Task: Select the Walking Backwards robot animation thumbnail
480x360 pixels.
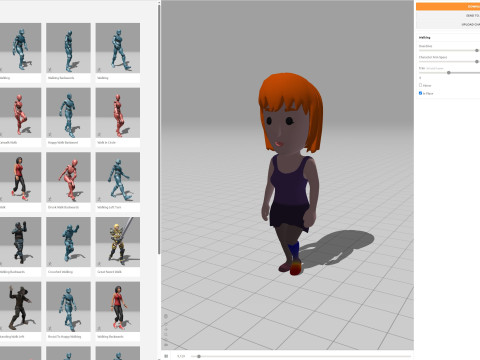Action: tap(68, 48)
